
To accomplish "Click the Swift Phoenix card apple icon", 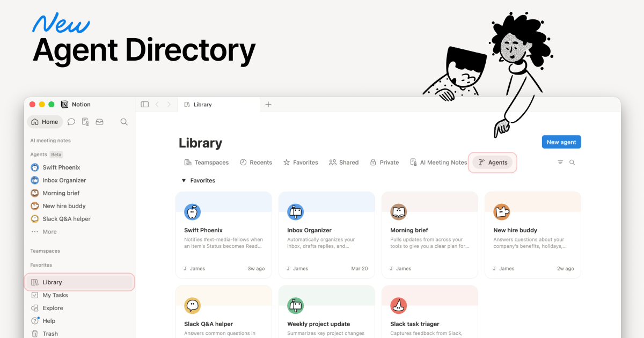I will click(193, 212).
